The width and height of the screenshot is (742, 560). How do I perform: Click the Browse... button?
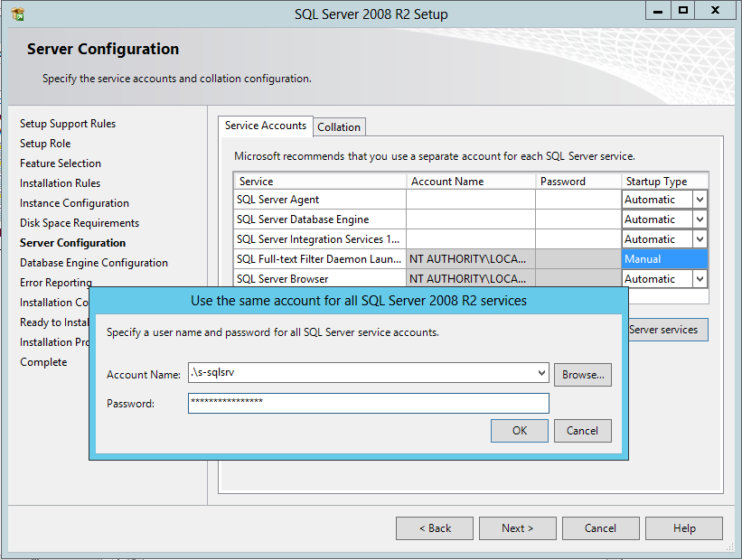tap(583, 375)
